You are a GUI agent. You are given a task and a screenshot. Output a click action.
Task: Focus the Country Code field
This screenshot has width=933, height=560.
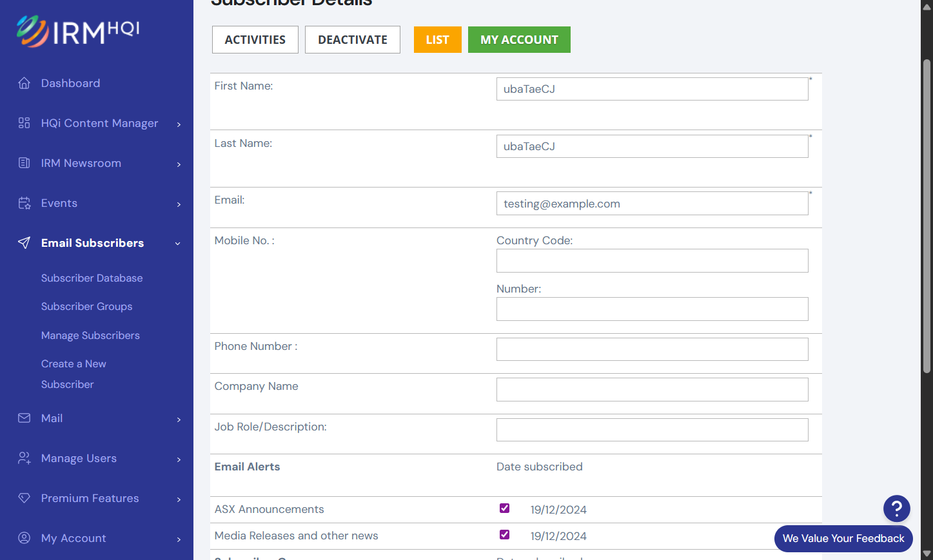(x=653, y=261)
